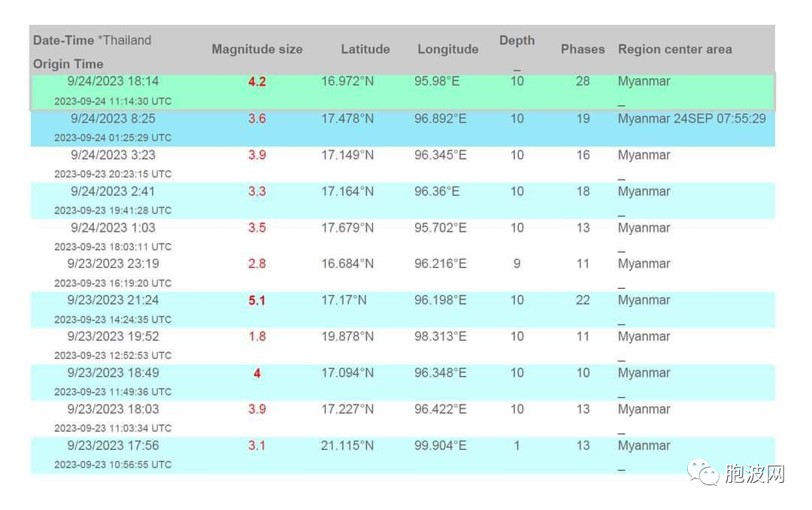Click the magnitude value 4
This screenshot has width=812, height=510.
point(257,373)
